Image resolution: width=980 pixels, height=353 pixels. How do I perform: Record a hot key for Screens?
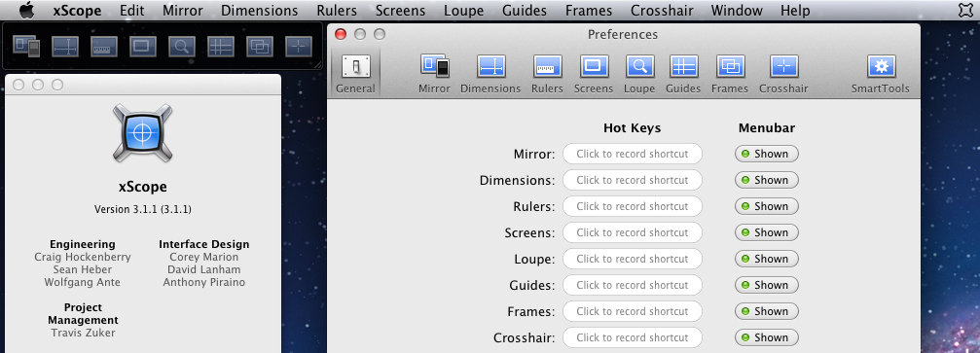pos(632,232)
